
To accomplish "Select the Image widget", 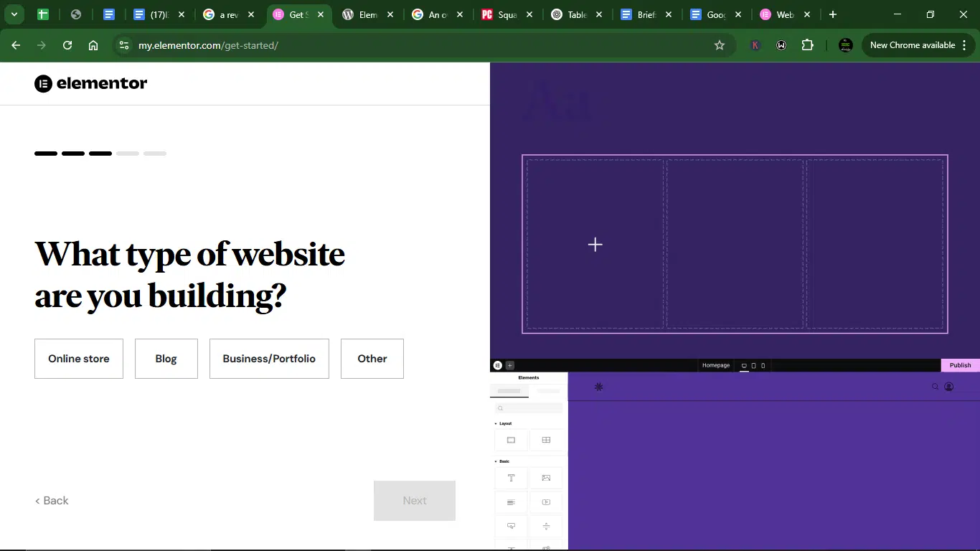I will click(546, 478).
